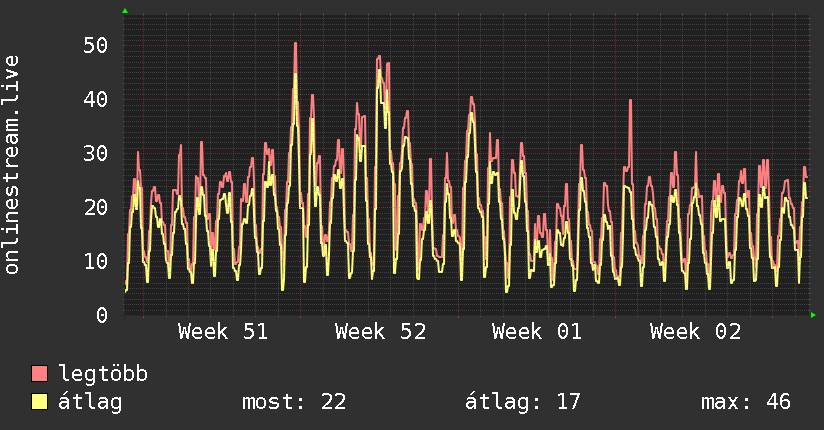Click the Week 01 axis label
824x430 pixels.
pyautogui.click(x=537, y=332)
